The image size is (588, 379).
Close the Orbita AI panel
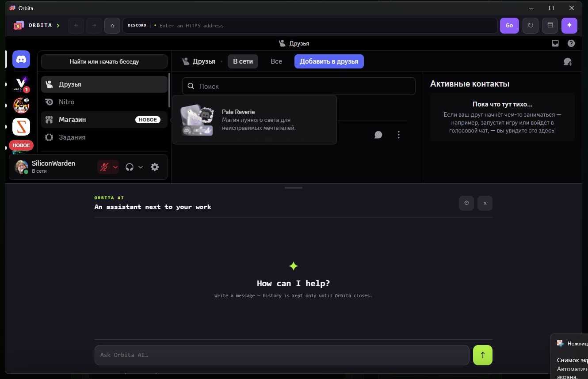[x=485, y=203]
